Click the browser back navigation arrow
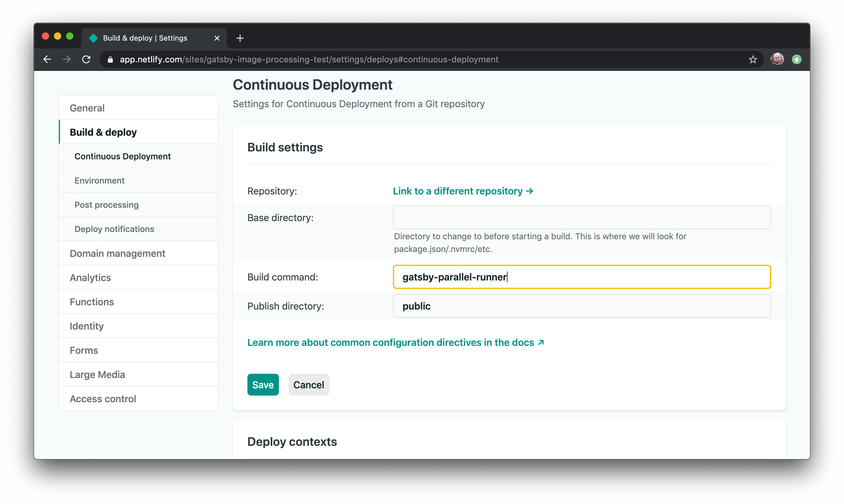This screenshot has width=844, height=504. pos(47,59)
